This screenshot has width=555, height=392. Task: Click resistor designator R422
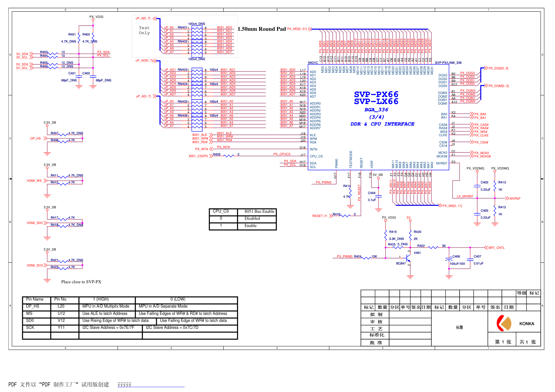pyautogui.click(x=421, y=246)
